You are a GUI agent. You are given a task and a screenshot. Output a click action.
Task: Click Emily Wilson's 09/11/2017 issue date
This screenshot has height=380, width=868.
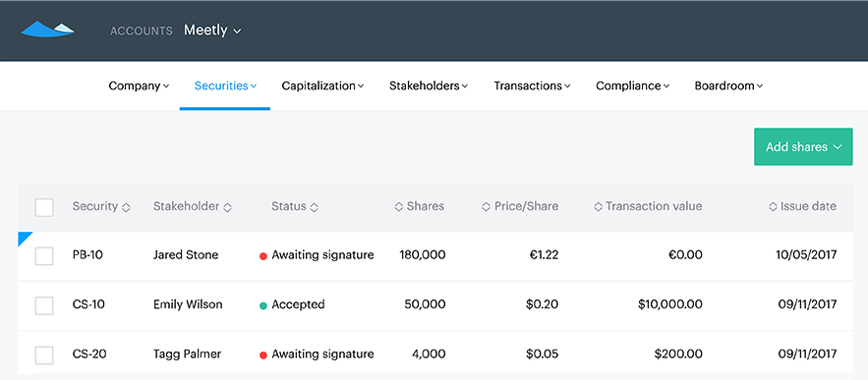(x=808, y=304)
